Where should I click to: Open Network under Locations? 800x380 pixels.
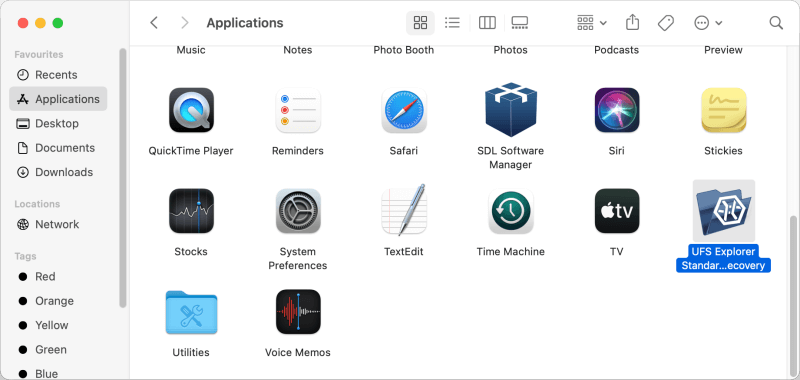pyautogui.click(x=58, y=224)
